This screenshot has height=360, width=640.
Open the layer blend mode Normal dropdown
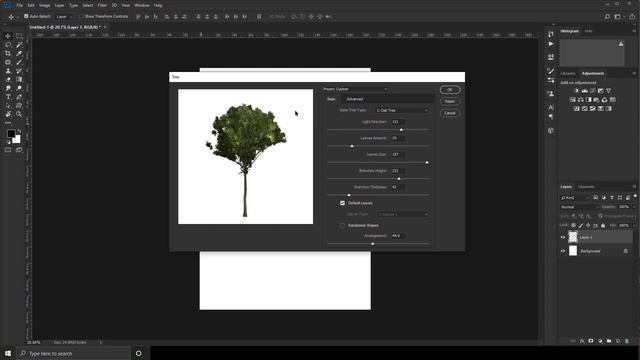click(x=579, y=207)
